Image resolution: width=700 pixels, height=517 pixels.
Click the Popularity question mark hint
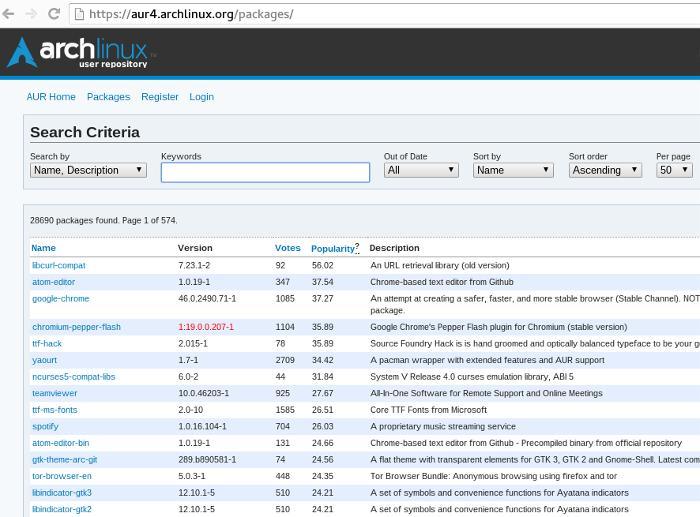tap(357, 246)
